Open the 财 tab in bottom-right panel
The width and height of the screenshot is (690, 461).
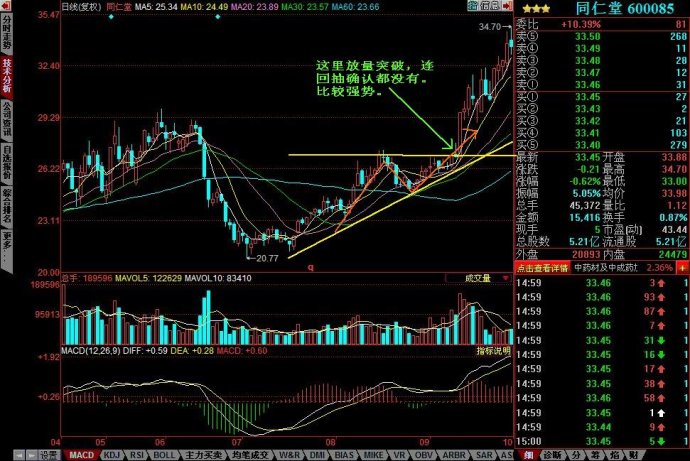pos(634,455)
